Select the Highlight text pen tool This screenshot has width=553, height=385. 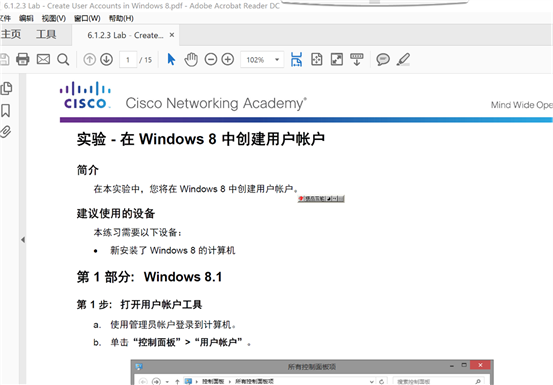(x=403, y=59)
